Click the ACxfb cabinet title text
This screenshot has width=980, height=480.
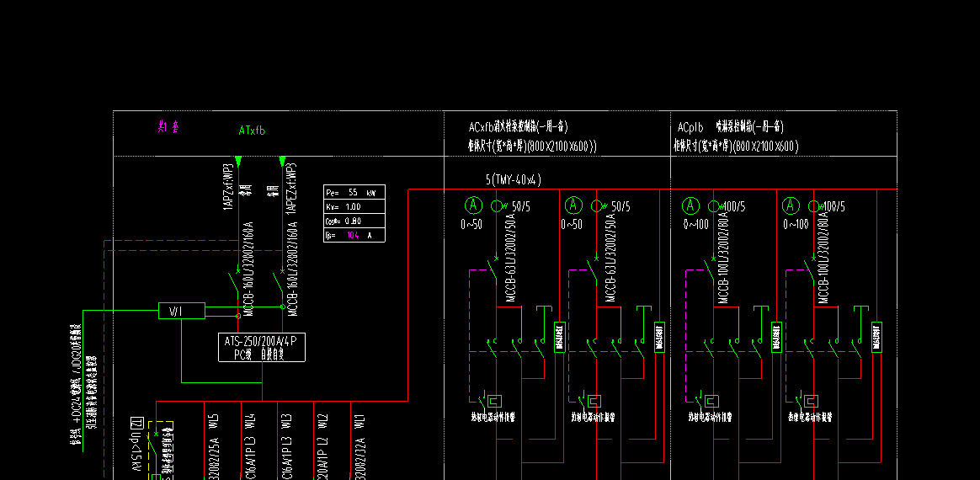tap(518, 127)
